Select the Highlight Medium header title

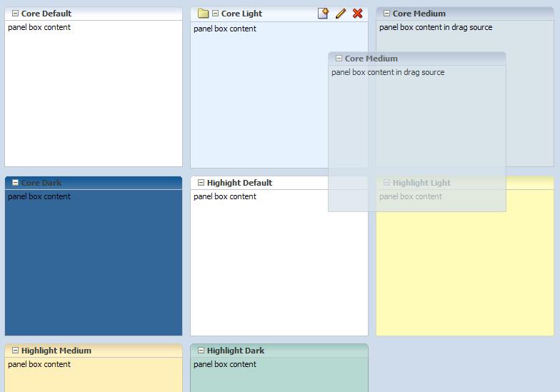point(56,351)
